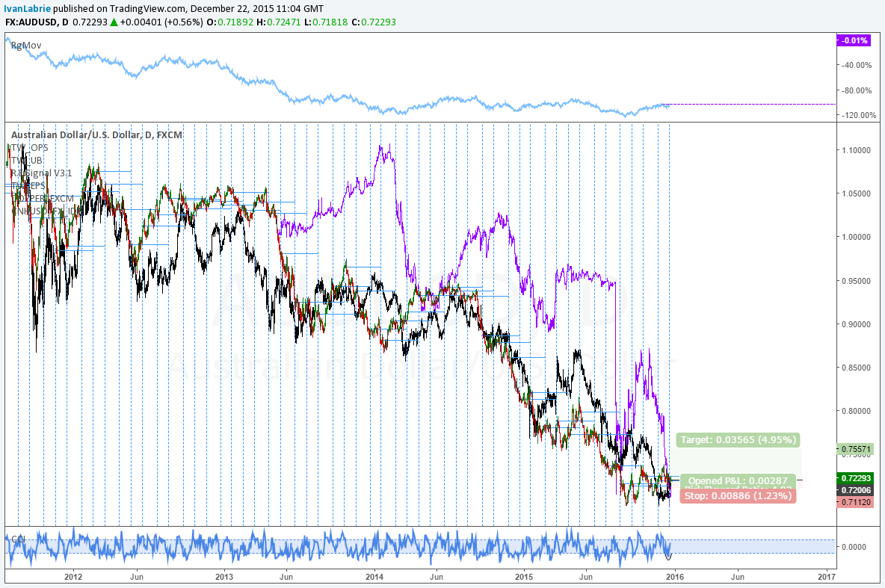Click the gray 0.72006 price tag
Viewport: 885px width, 588px height.
pos(854,490)
